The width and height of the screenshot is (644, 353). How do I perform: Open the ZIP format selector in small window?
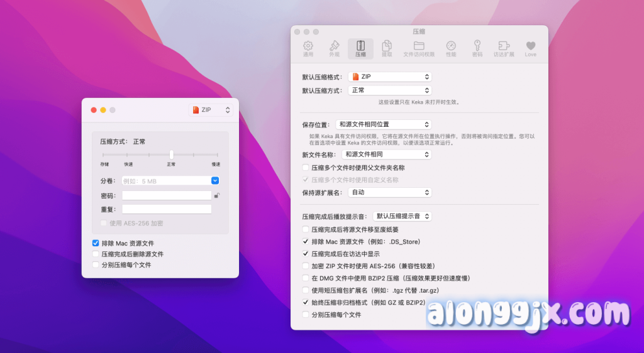211,110
